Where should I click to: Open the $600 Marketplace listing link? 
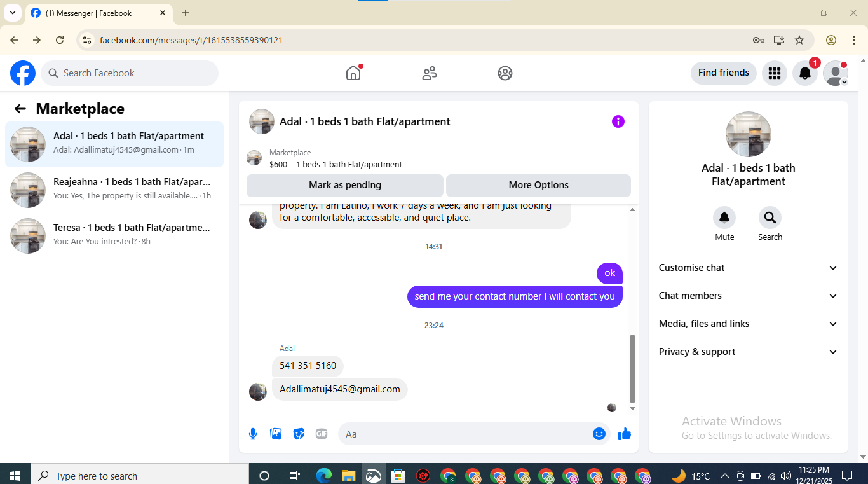click(x=336, y=164)
